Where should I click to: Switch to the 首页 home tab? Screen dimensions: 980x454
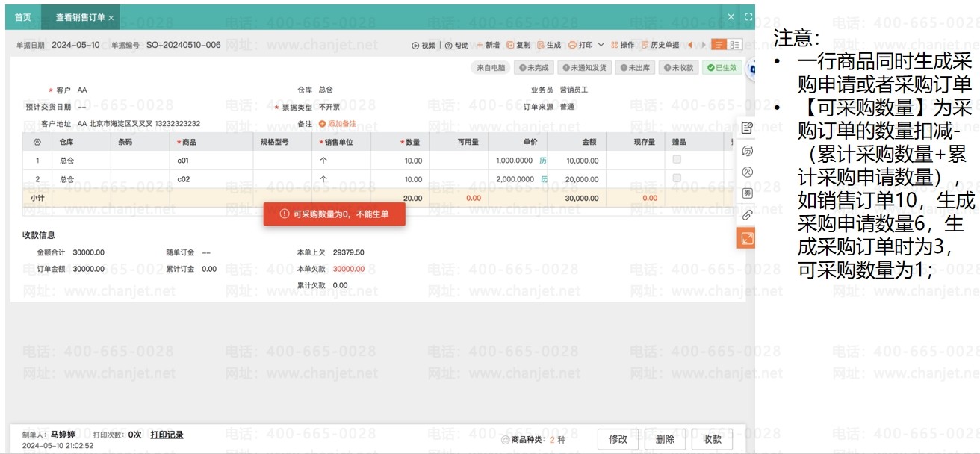click(23, 17)
